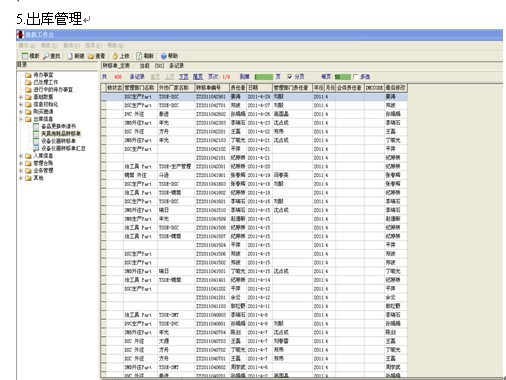Image resolution: width=506 pixels, height=380 pixels.
Task: Go to 下页 next page link
Action: [183, 77]
